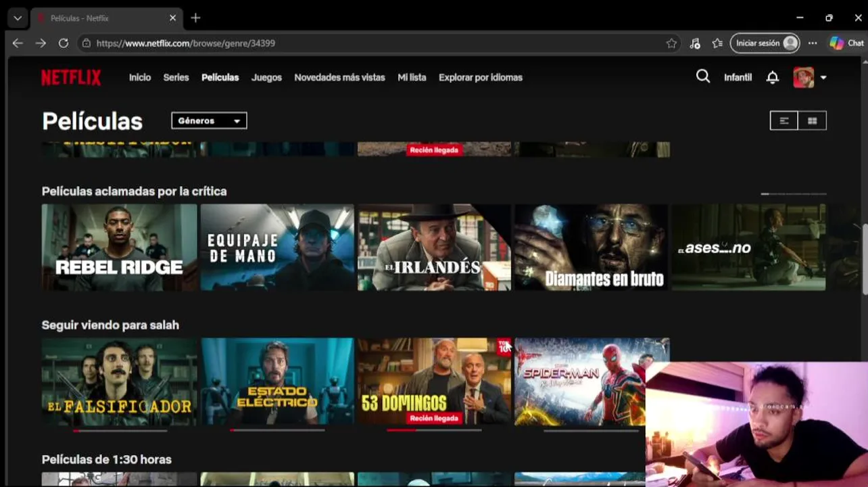Resume Estado Eléctrico
Image resolution: width=868 pixels, height=487 pixels.
(x=277, y=381)
